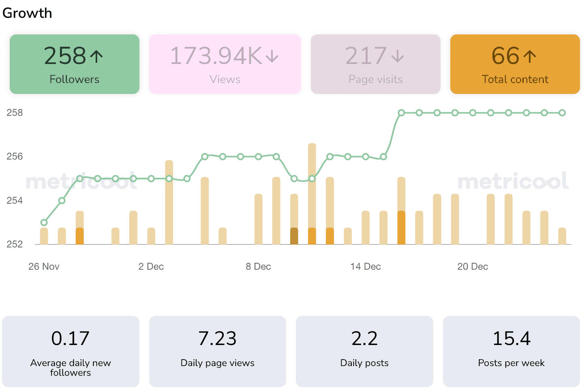Enable the Page visits metric card
Viewport: 582px width, 392px height.
[376, 64]
